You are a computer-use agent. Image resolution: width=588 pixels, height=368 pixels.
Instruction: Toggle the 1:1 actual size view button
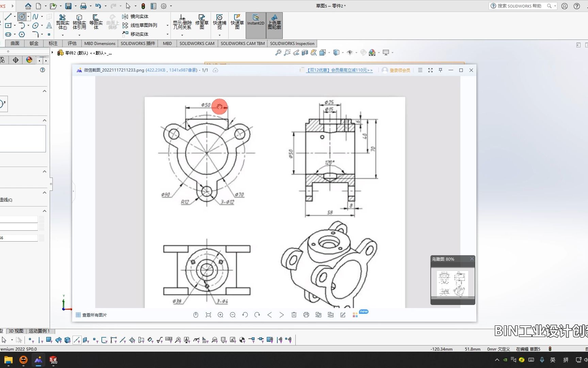[x=208, y=315]
